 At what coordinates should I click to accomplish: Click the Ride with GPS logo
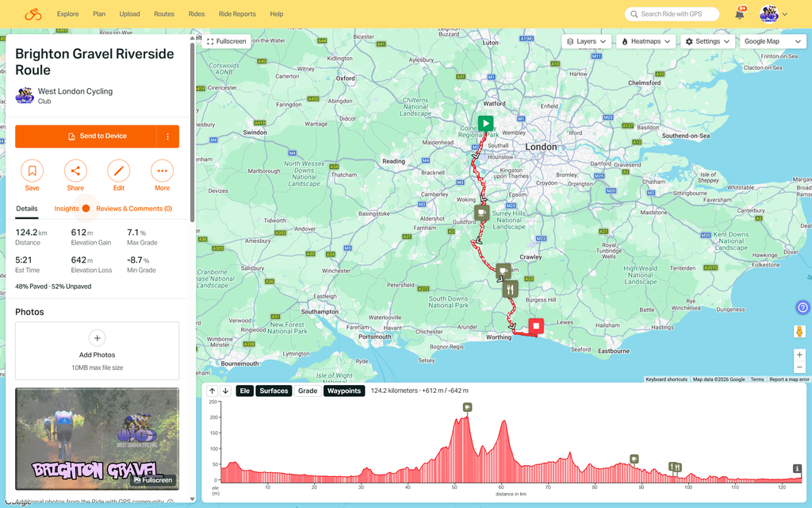pyautogui.click(x=33, y=14)
